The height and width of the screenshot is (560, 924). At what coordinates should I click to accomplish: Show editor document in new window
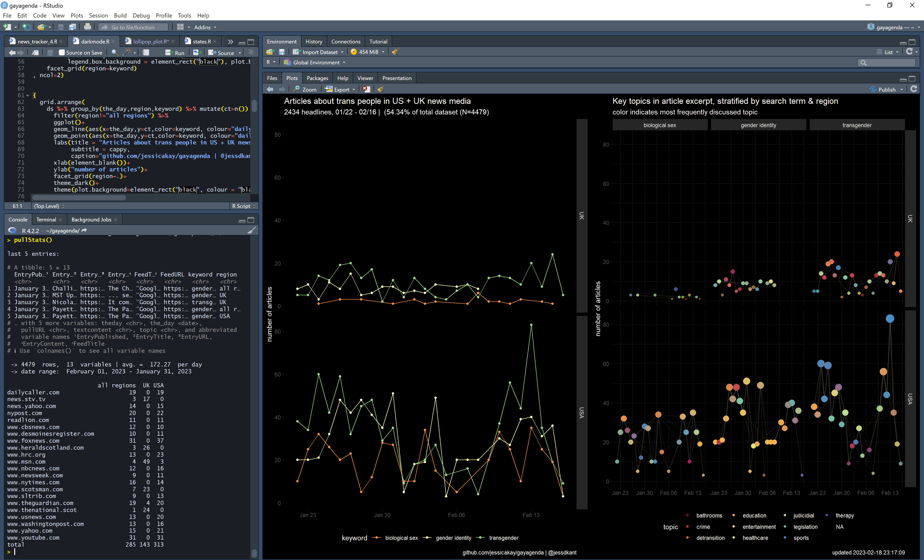pyautogui.click(x=35, y=52)
